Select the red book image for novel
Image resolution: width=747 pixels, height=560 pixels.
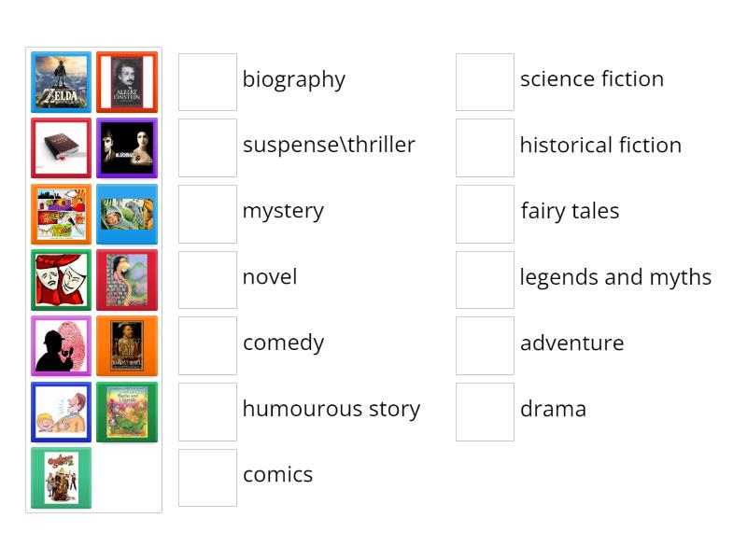pyautogui.click(x=61, y=147)
